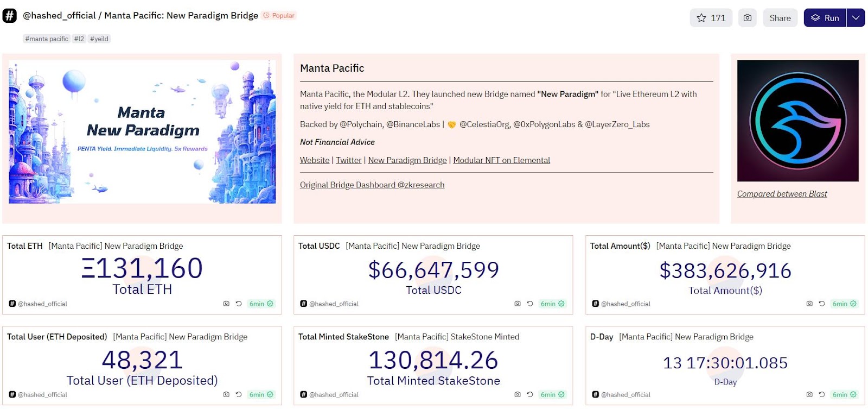View the Manta circular logo image
This screenshot has height=409, width=868.
click(797, 121)
